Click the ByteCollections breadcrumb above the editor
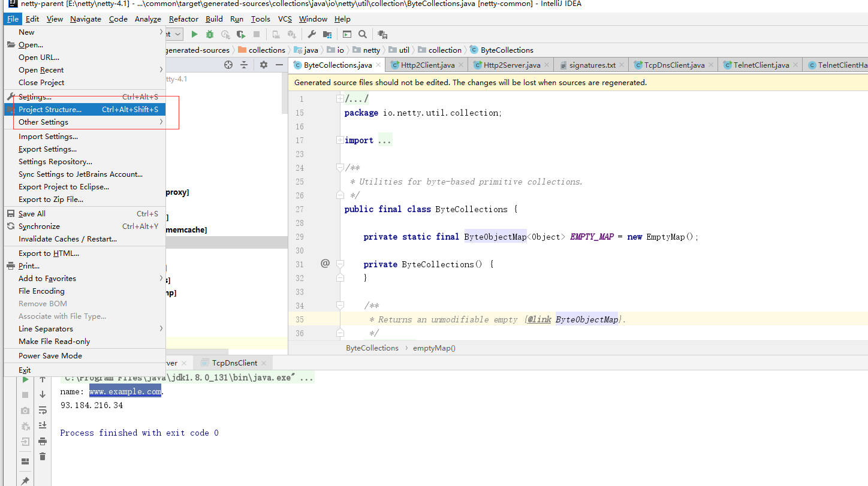 (372, 348)
